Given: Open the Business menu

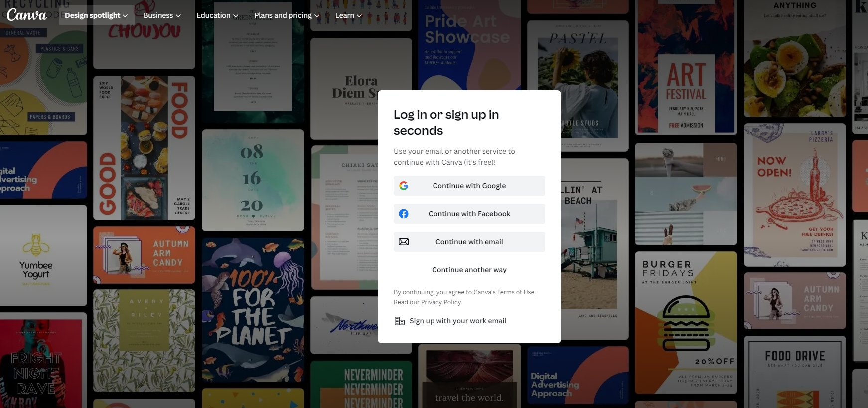Looking at the screenshot, I should point(162,15).
